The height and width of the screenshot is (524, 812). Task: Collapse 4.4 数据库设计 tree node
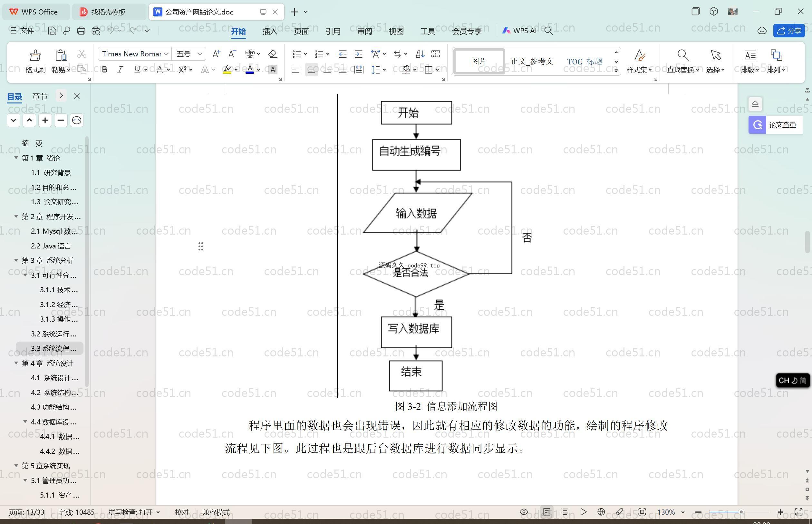[x=25, y=421]
